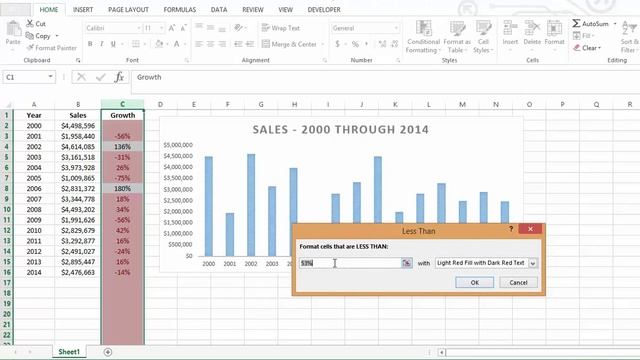This screenshot has width=640, height=360.
Task: Open the font size dropdown
Action: click(x=162, y=28)
